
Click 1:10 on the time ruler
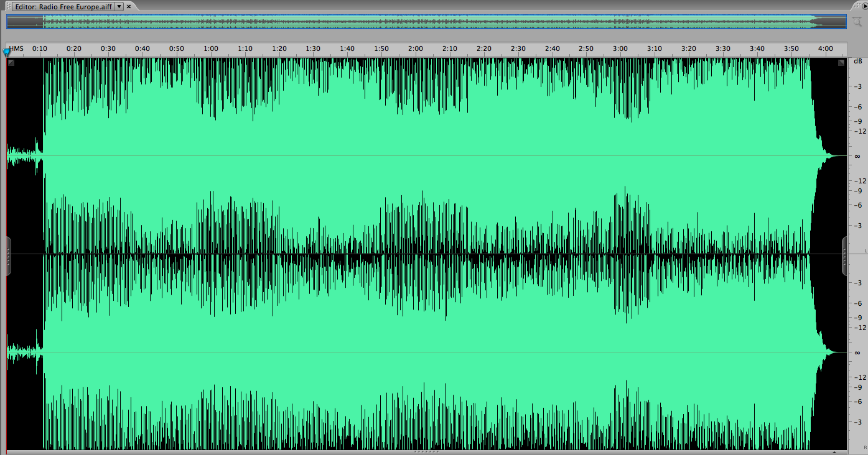pyautogui.click(x=245, y=48)
